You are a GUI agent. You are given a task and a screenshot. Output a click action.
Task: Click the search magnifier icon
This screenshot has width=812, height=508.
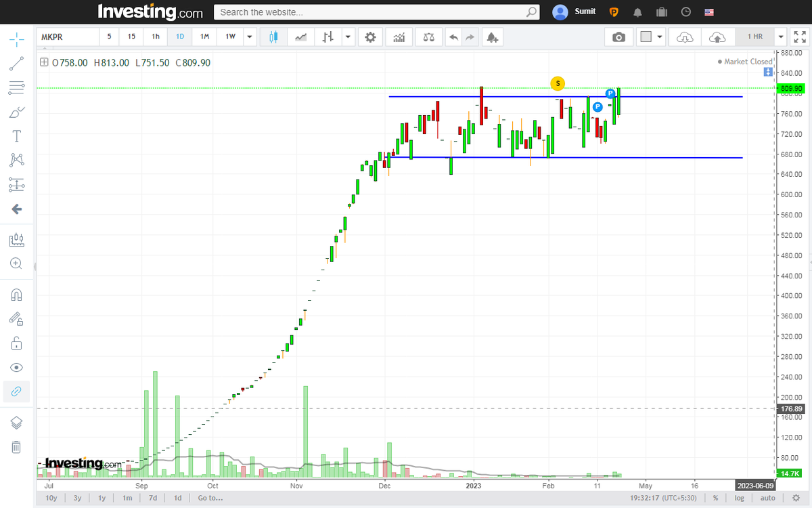(x=532, y=12)
